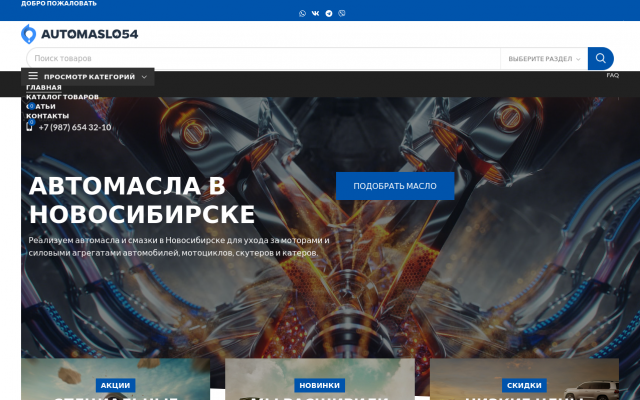Open the Статьи menu item
This screenshot has width=640, height=400.
click(41, 106)
